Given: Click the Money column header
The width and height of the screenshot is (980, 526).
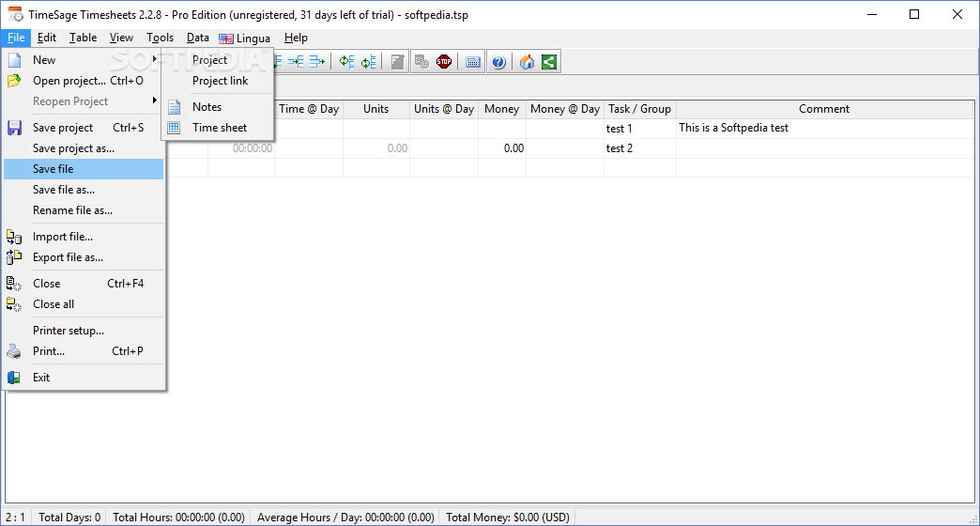Looking at the screenshot, I should tap(502, 109).
